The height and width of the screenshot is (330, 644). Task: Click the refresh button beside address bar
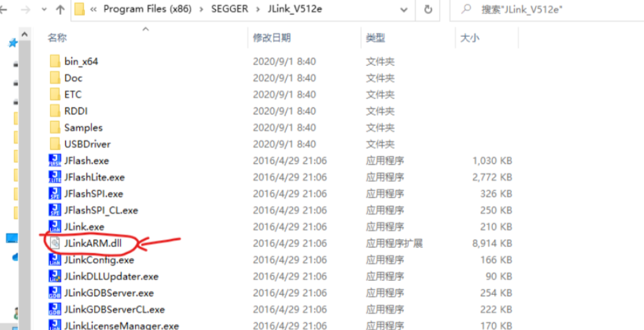428,9
